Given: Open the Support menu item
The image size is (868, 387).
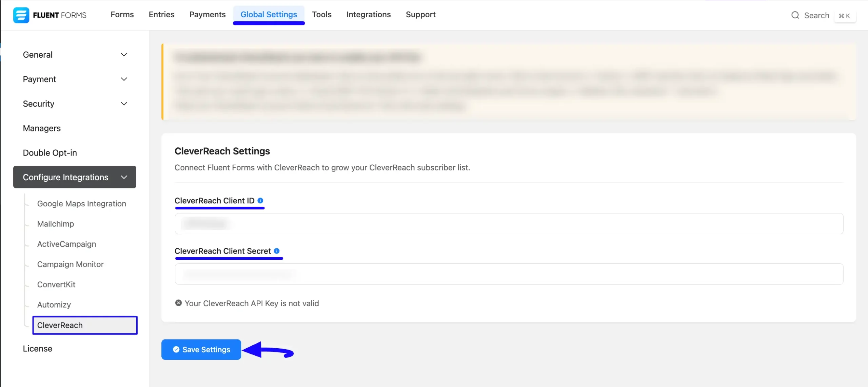Looking at the screenshot, I should (420, 15).
